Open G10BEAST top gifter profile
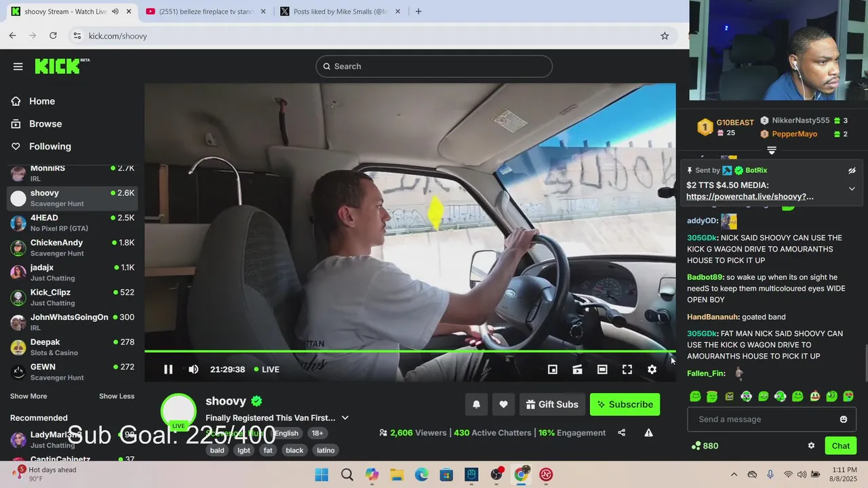Viewport: 868px width, 488px height. tap(734, 123)
